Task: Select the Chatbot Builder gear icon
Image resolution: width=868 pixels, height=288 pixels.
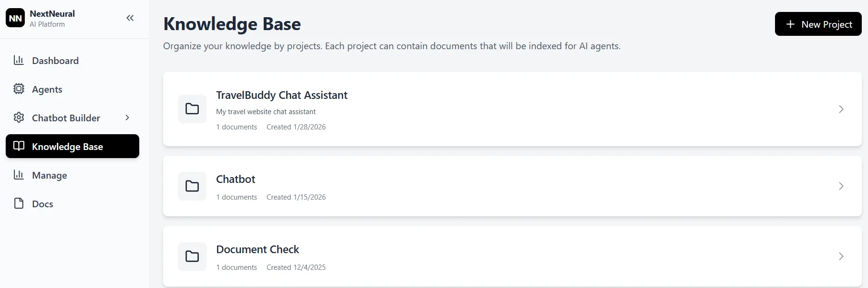Action: click(x=19, y=117)
